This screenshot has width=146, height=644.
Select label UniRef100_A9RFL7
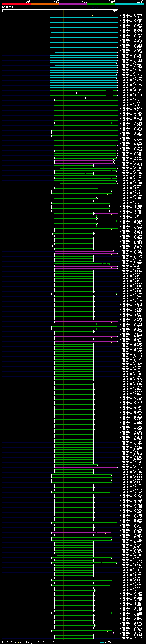pos(131,193)
